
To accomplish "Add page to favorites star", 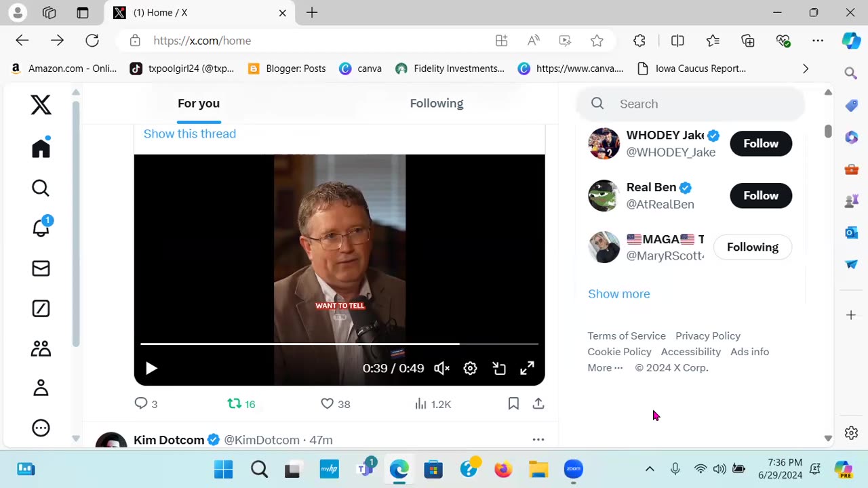I will 597,41.
